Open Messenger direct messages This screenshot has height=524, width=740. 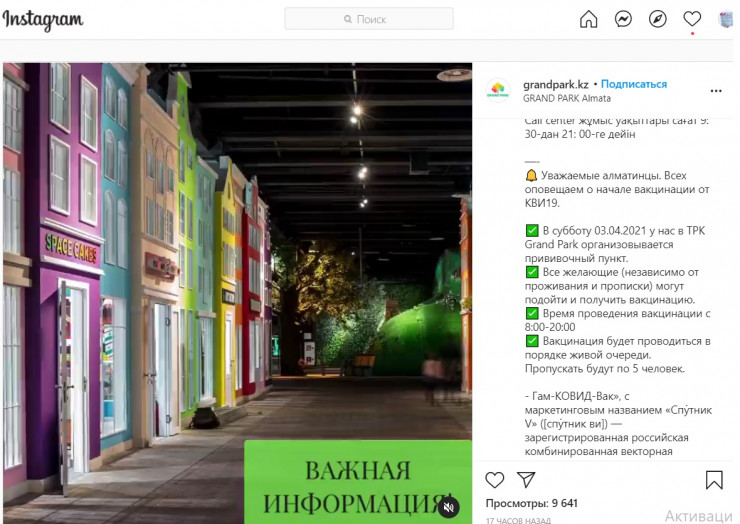pyautogui.click(x=623, y=19)
